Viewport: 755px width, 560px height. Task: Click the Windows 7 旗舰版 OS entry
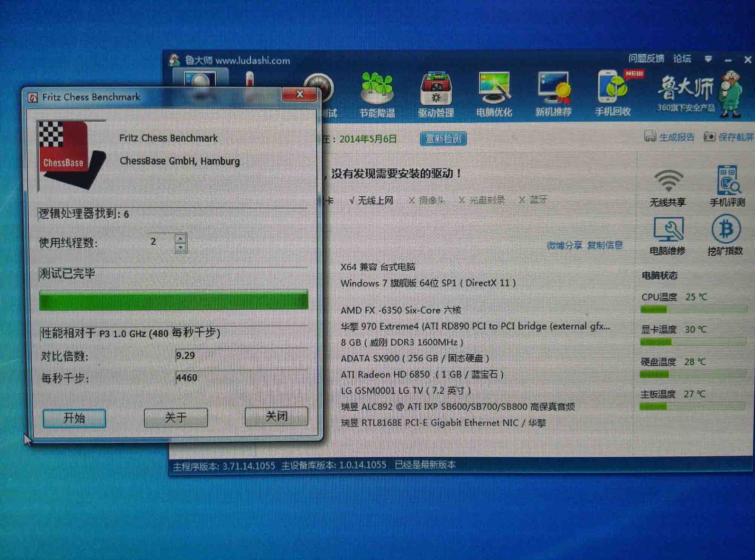pyautogui.click(x=428, y=283)
